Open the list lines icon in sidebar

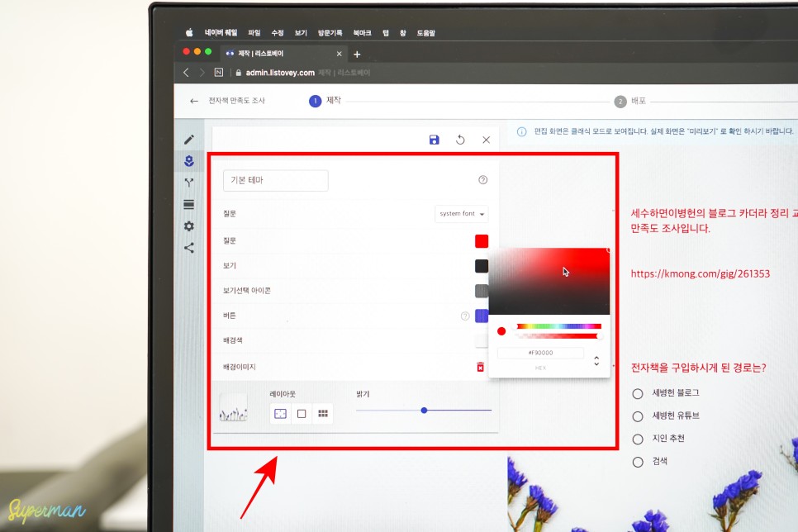click(x=189, y=204)
